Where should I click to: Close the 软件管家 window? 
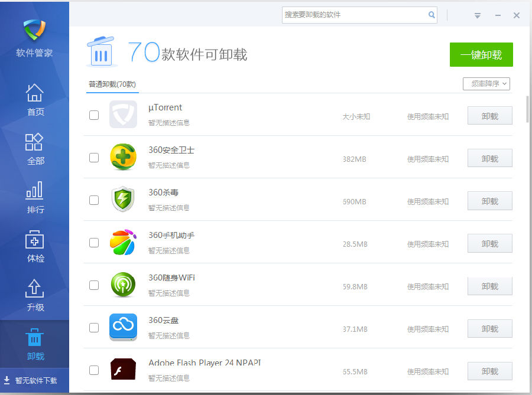[x=517, y=15]
